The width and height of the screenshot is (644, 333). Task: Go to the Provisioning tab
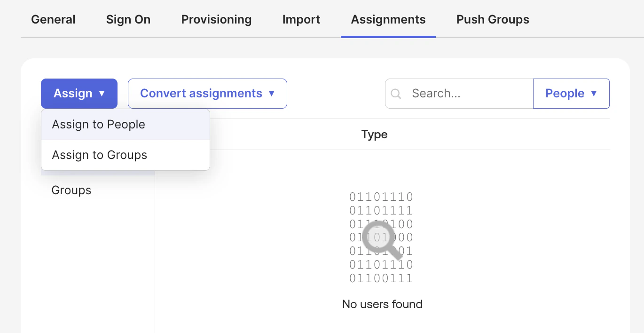click(216, 20)
